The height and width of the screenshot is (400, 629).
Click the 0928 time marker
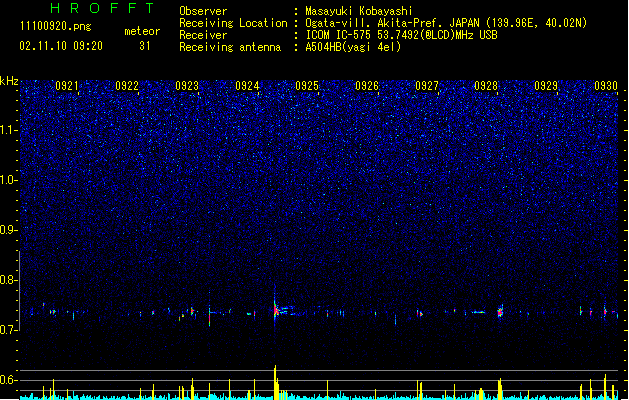486,86
